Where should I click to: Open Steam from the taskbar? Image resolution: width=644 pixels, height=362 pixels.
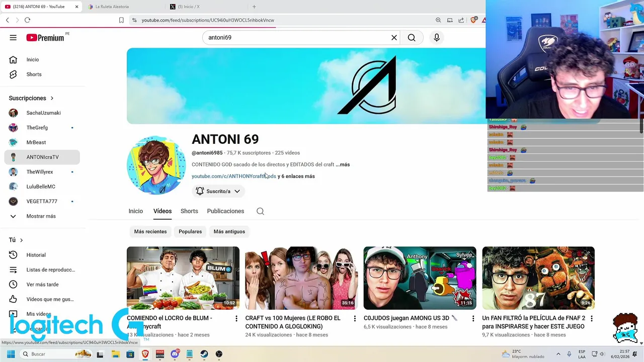[204, 354]
